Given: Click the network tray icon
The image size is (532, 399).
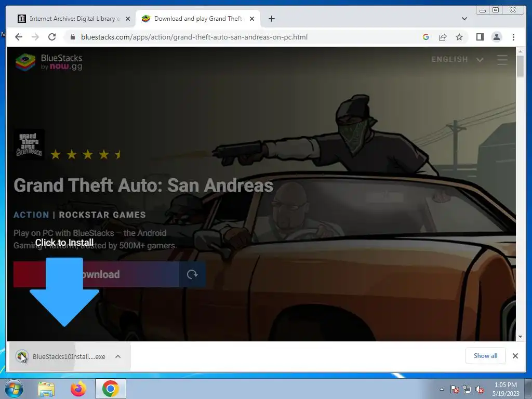Looking at the screenshot, I should (x=467, y=389).
